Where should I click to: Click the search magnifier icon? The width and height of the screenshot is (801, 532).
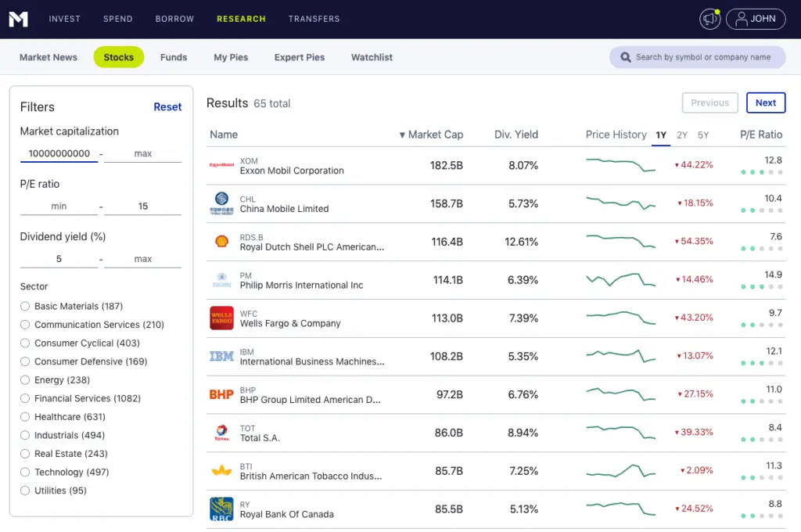(x=625, y=57)
